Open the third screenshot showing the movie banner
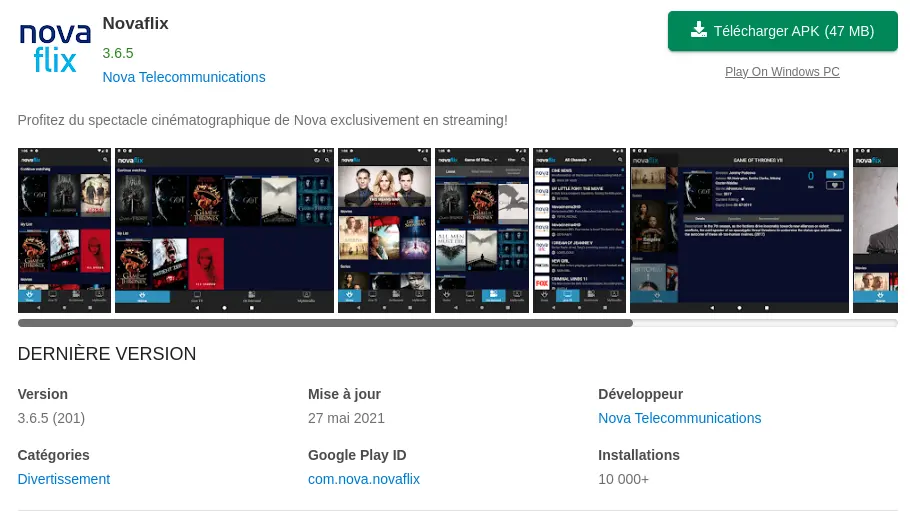The width and height of the screenshot is (910, 515). point(385,231)
